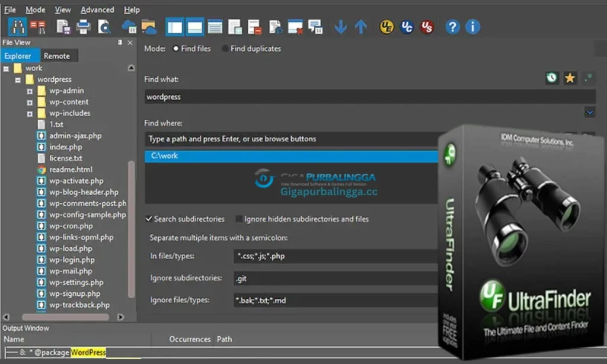Toggle the Output Window layout icon
The image size is (607, 364).
click(194, 27)
